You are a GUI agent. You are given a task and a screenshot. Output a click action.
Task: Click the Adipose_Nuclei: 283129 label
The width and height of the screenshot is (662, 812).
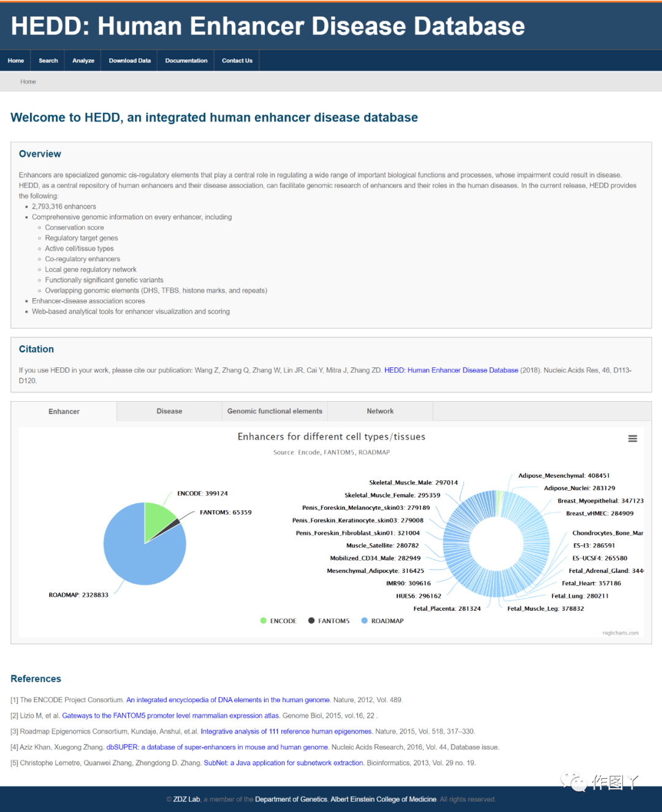(x=580, y=488)
